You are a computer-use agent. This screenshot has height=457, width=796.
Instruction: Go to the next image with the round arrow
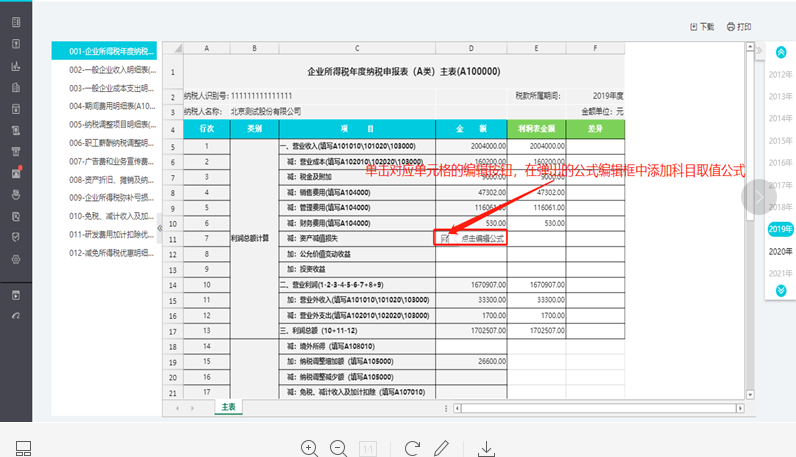pyautogui.click(x=758, y=197)
